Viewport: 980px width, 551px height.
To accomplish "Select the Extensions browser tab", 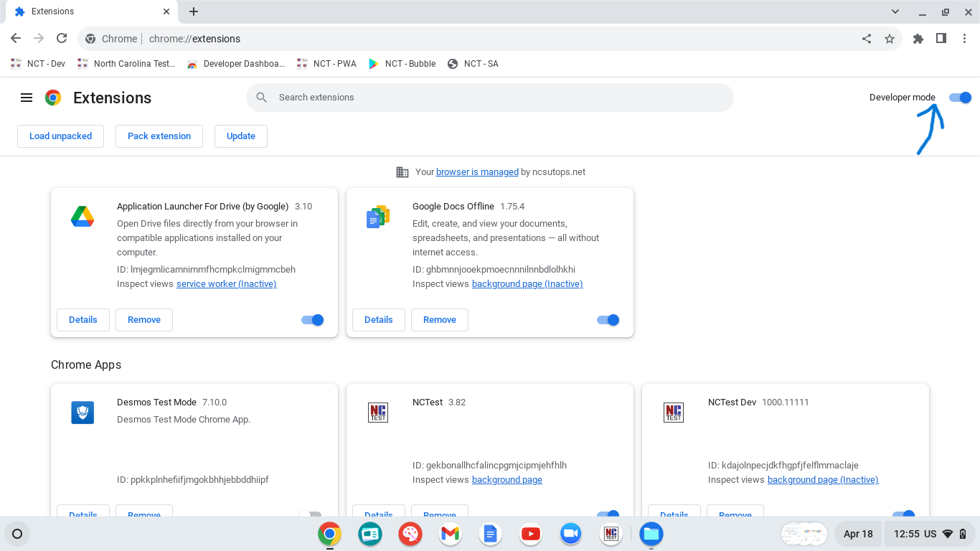I will [x=92, y=12].
